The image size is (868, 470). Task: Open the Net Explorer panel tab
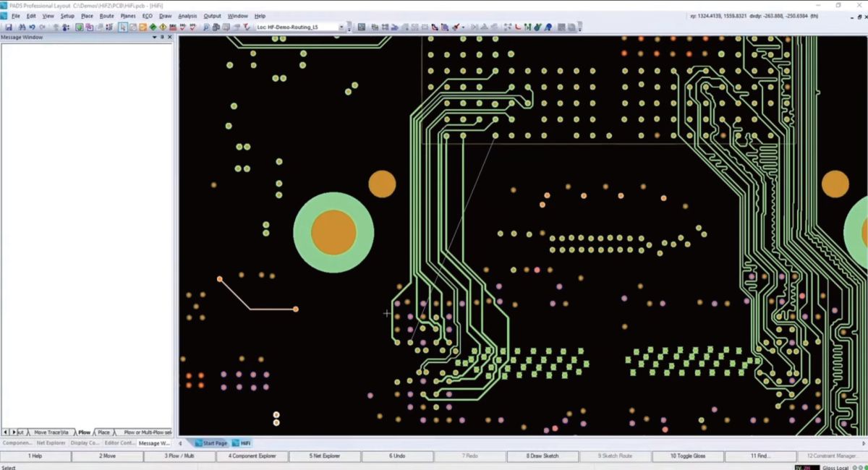[51, 443]
